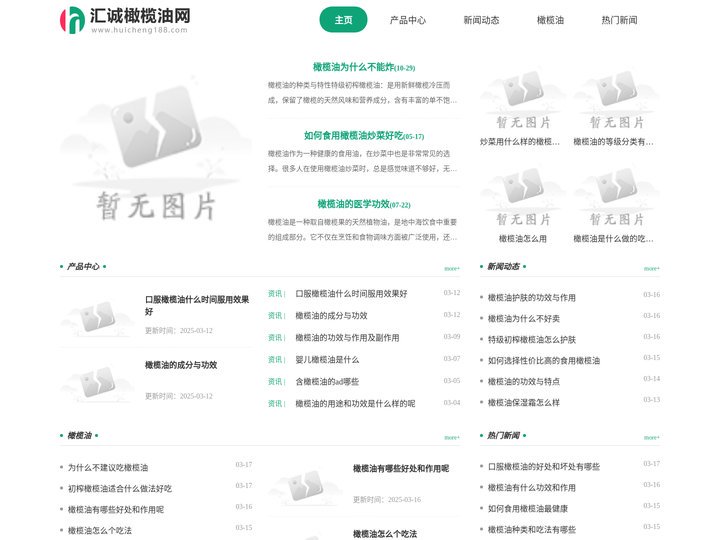The image size is (720, 540).
Task: Click the 产品中心 section heading
Action: point(83,266)
